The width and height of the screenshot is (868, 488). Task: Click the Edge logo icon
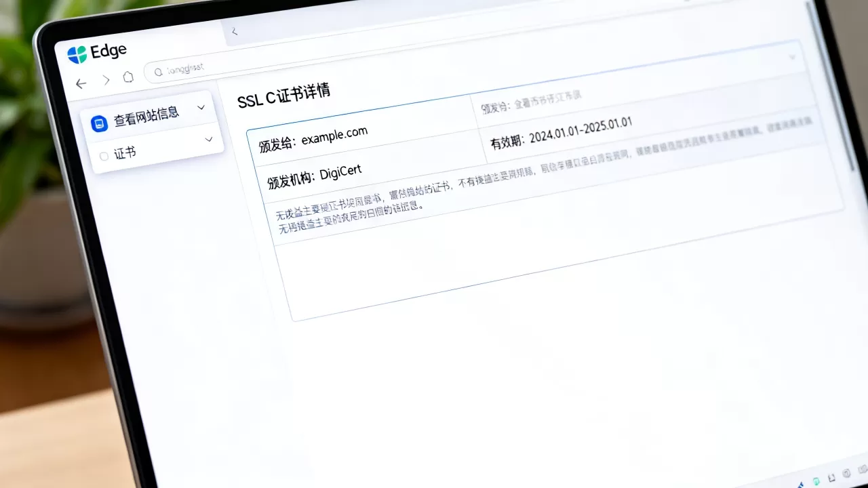(x=77, y=55)
